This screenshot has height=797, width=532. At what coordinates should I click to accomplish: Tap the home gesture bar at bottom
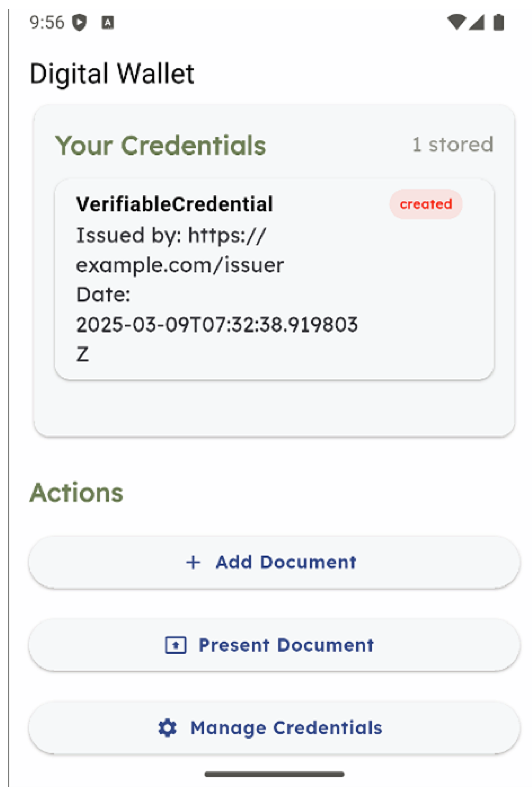pyautogui.click(x=274, y=774)
